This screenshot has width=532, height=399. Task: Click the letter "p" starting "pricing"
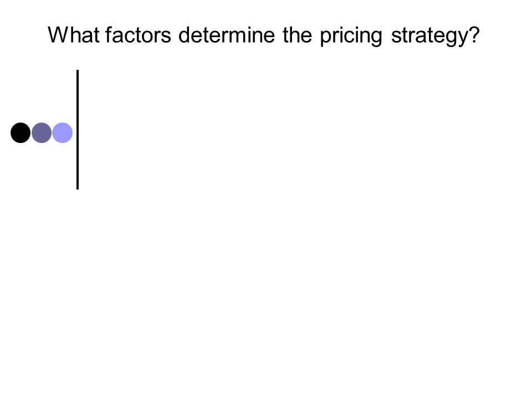325,38
